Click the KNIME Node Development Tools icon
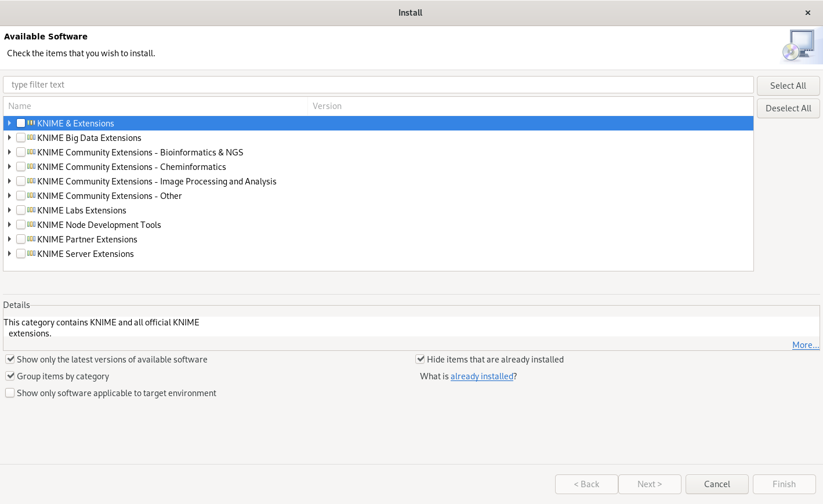The image size is (823, 504). pyautogui.click(x=31, y=224)
